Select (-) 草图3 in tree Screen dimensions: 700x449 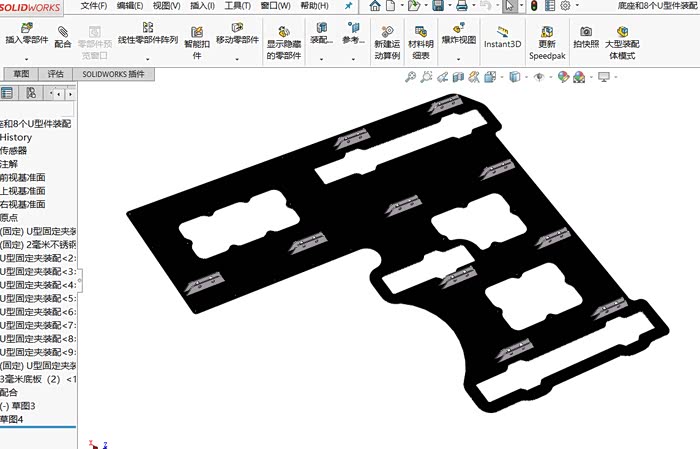[17, 406]
